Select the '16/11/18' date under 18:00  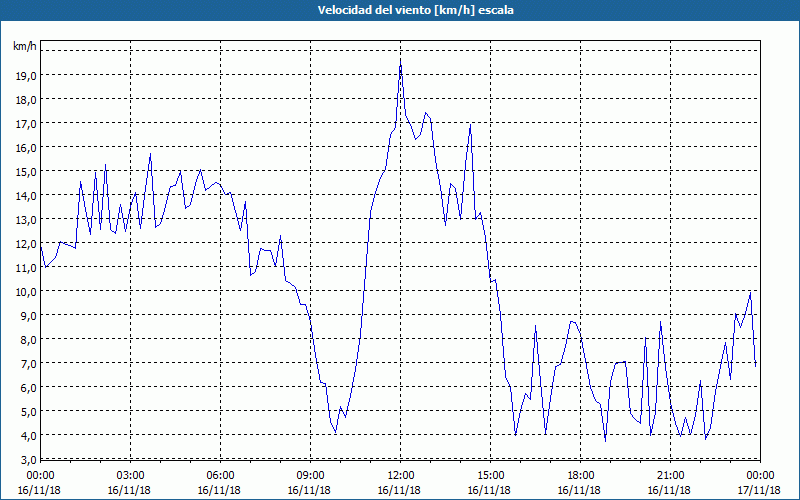(579, 490)
